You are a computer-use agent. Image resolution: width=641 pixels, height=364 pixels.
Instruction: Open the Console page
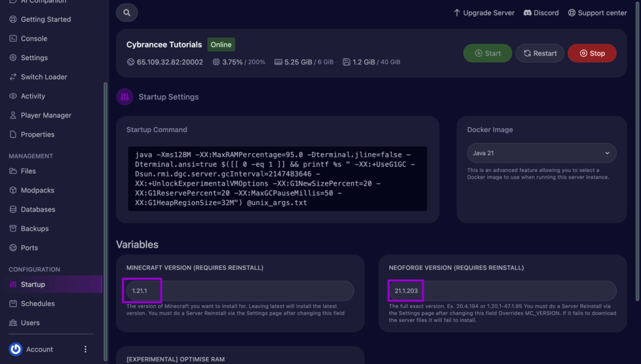click(x=34, y=38)
